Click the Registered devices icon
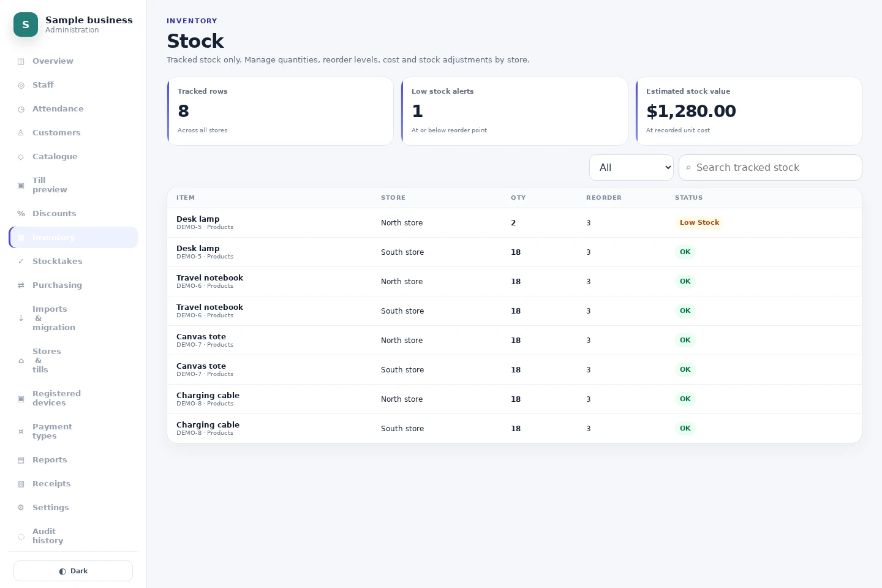The image size is (882, 588). [x=21, y=399]
